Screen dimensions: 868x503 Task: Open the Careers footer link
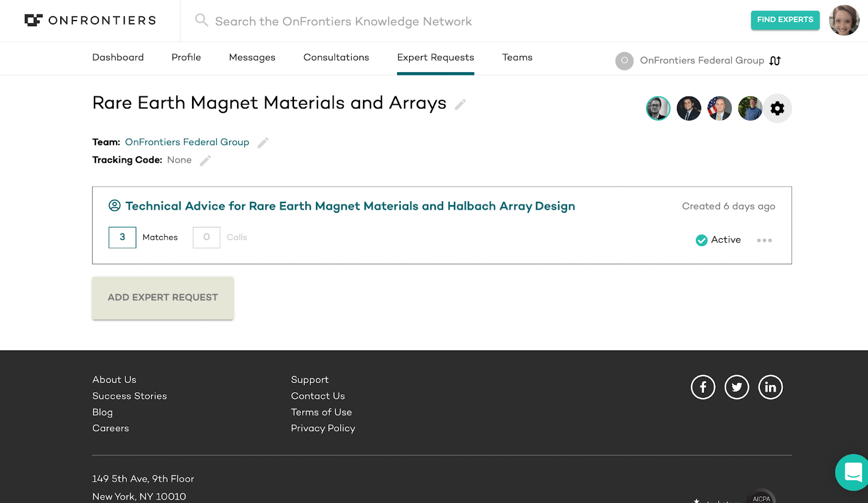click(111, 428)
